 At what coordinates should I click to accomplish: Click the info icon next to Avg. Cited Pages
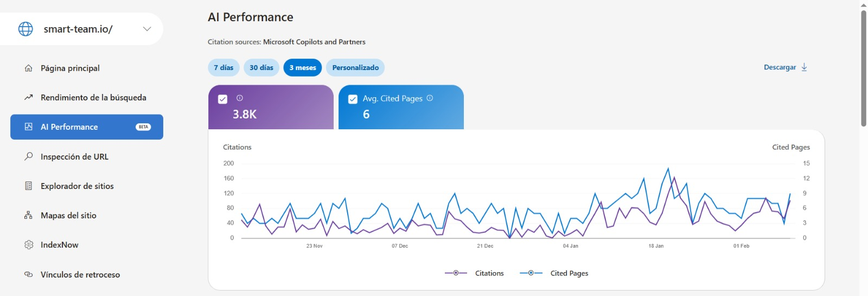pos(430,98)
